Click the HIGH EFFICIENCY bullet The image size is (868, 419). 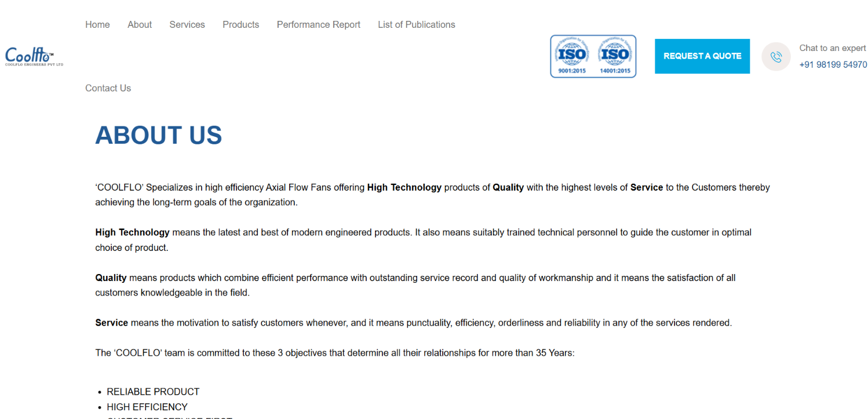[x=147, y=407]
